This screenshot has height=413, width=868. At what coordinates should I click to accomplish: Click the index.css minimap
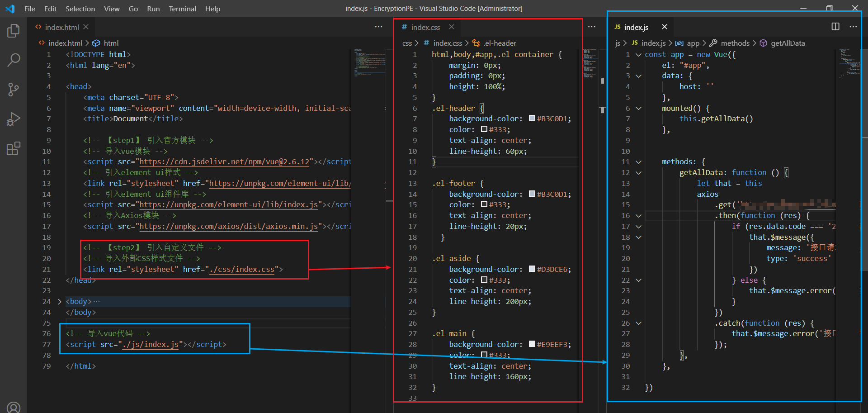590,63
